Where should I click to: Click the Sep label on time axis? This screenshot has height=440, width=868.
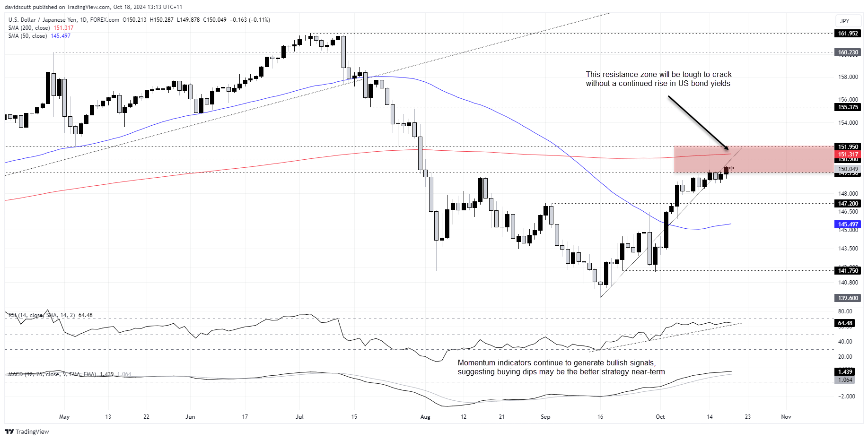click(545, 417)
